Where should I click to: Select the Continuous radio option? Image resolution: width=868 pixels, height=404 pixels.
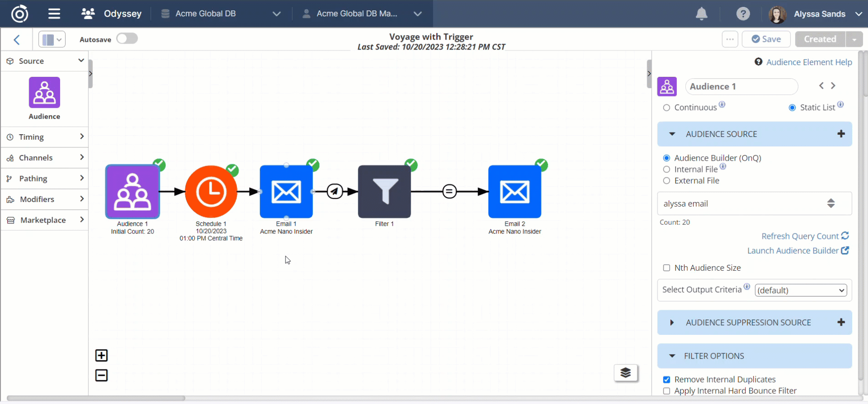point(667,108)
